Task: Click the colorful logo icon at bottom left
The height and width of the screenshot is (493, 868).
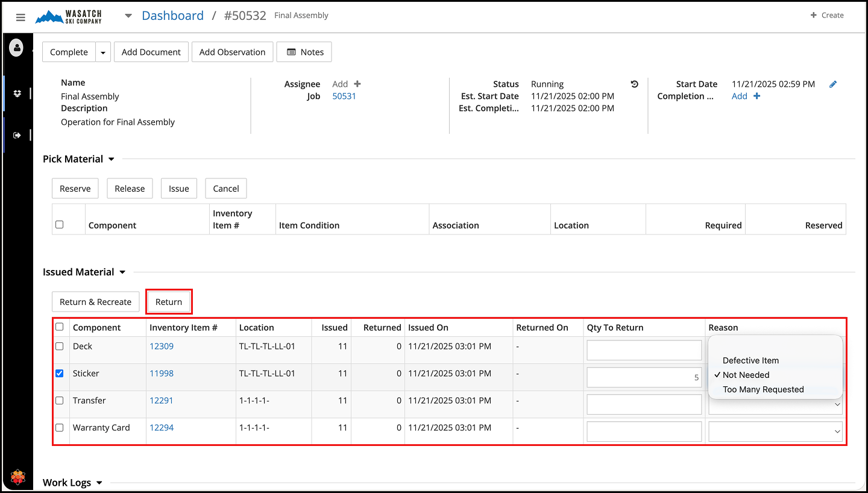Action: 17,477
